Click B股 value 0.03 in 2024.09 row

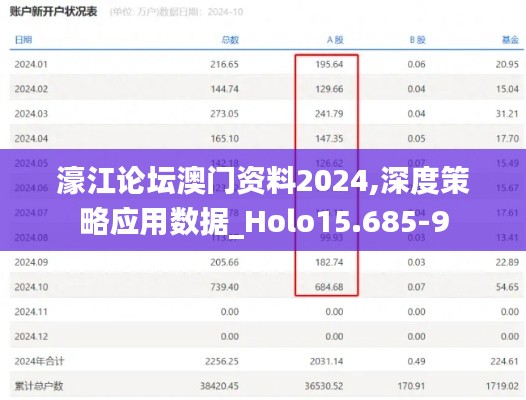point(416,262)
